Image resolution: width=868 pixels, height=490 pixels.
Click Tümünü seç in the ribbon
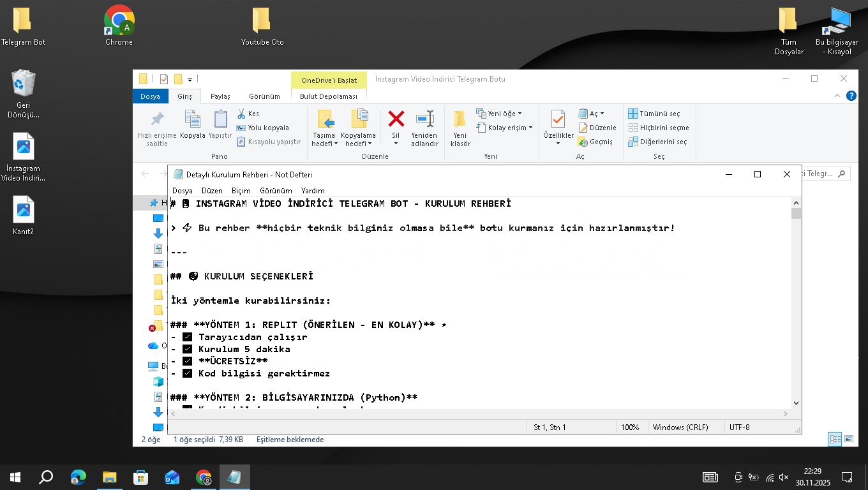[x=654, y=114]
